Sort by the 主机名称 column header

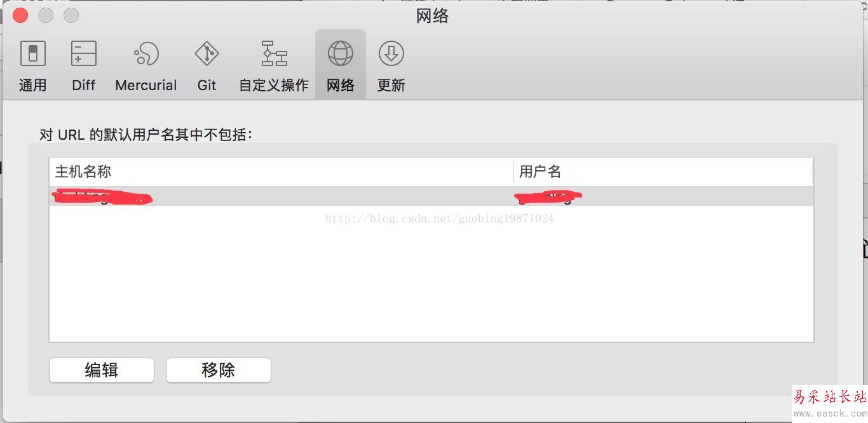281,171
